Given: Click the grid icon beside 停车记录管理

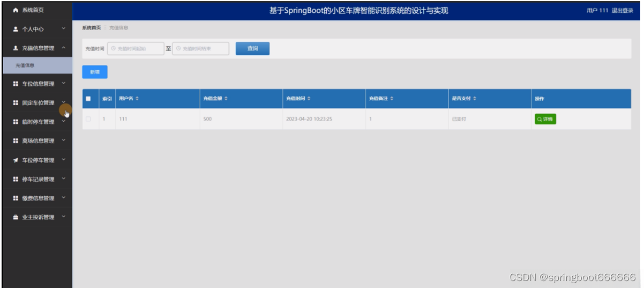Looking at the screenshot, I should (16, 179).
